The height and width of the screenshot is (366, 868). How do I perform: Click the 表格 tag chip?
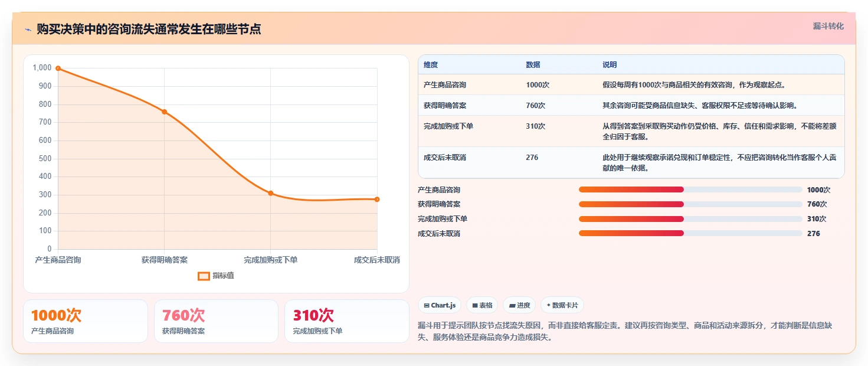482,305
